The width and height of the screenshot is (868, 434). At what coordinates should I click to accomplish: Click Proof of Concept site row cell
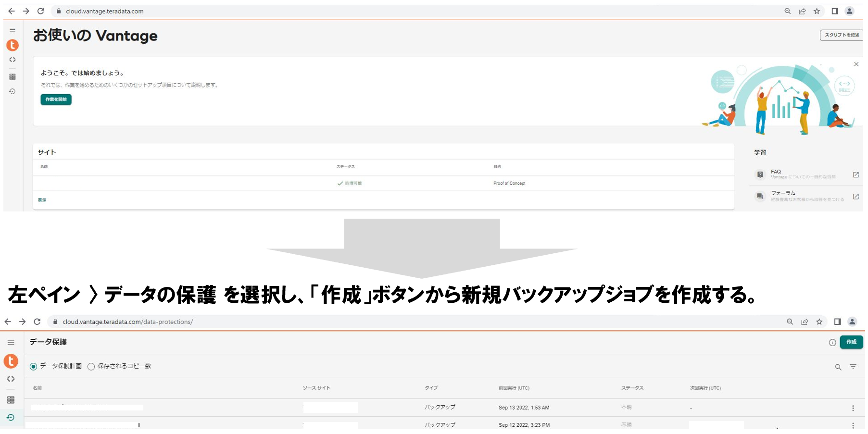tap(509, 183)
